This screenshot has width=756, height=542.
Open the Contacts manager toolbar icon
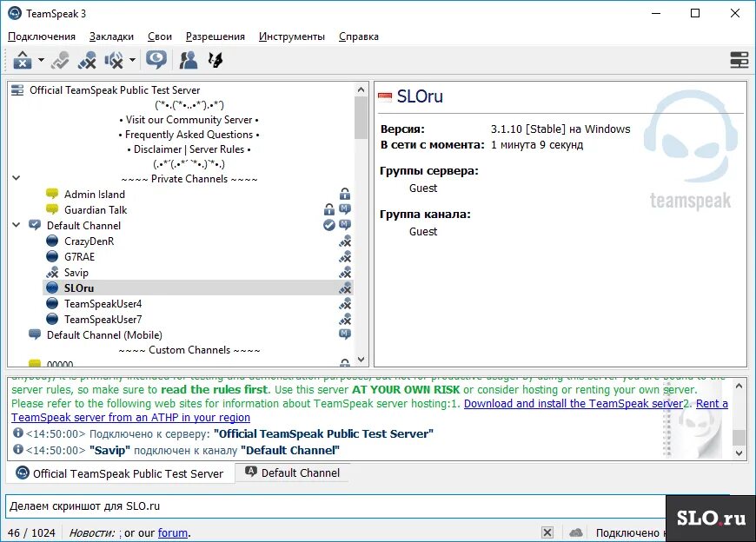click(x=188, y=60)
